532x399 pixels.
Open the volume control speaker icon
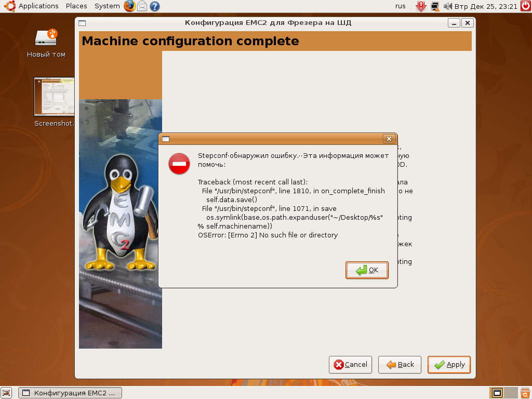tap(447, 6)
